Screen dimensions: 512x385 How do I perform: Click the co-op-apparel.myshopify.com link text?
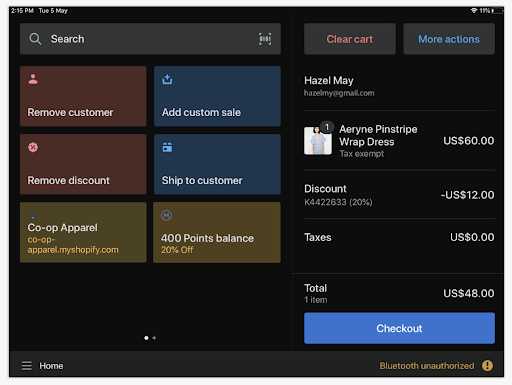click(x=73, y=245)
